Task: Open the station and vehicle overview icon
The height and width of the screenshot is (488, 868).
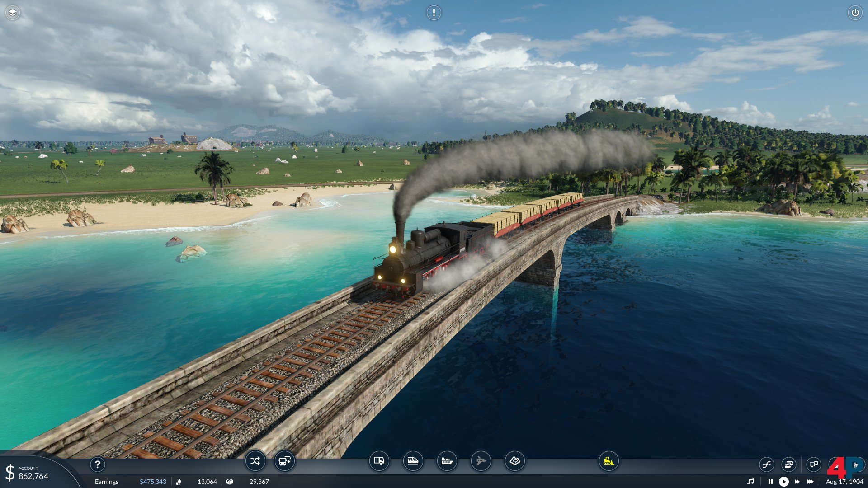Action: click(x=788, y=464)
